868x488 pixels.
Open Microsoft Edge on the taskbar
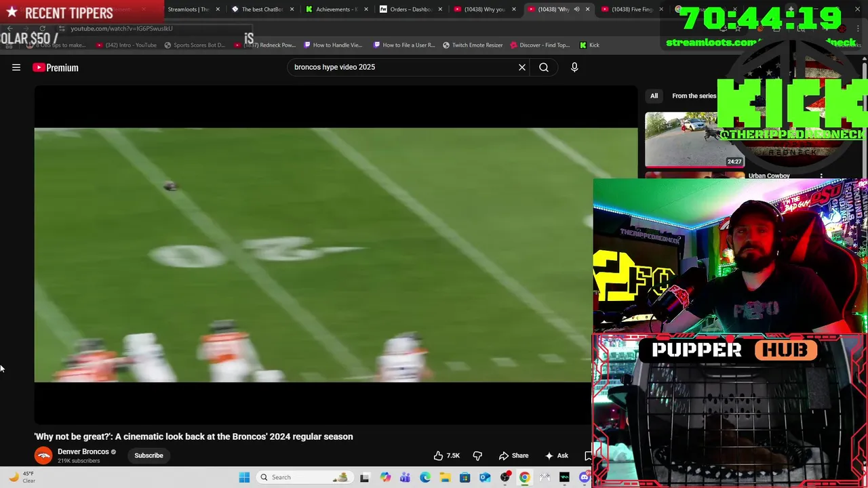[x=425, y=477]
